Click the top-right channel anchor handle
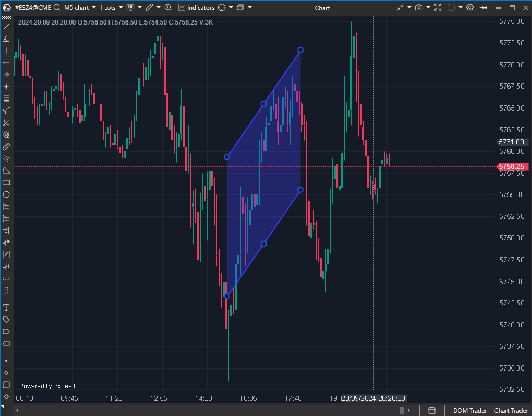Viewport: 532px width, 416px height. click(300, 50)
